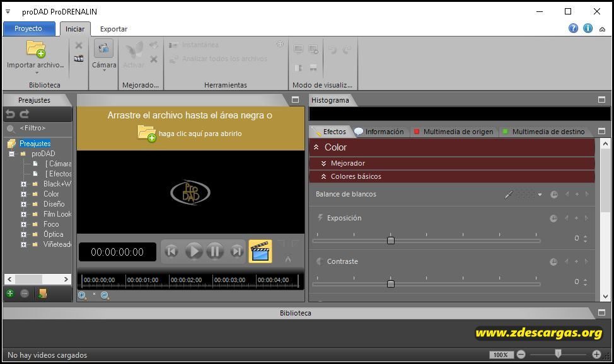Switch to the Exportar ribbon tab

tap(113, 29)
